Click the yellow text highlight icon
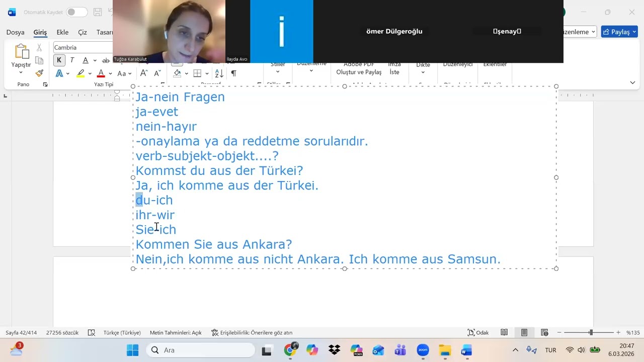 pyautogui.click(x=80, y=73)
